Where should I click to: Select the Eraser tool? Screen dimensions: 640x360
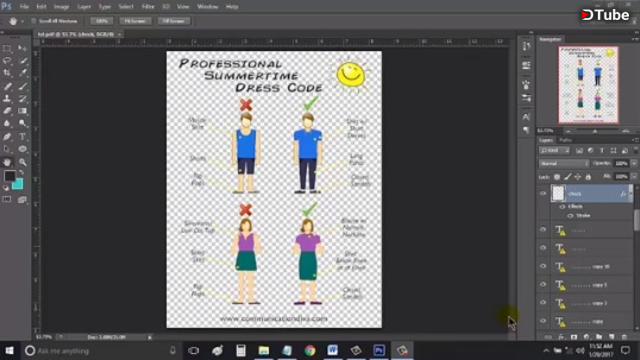click(x=7, y=111)
